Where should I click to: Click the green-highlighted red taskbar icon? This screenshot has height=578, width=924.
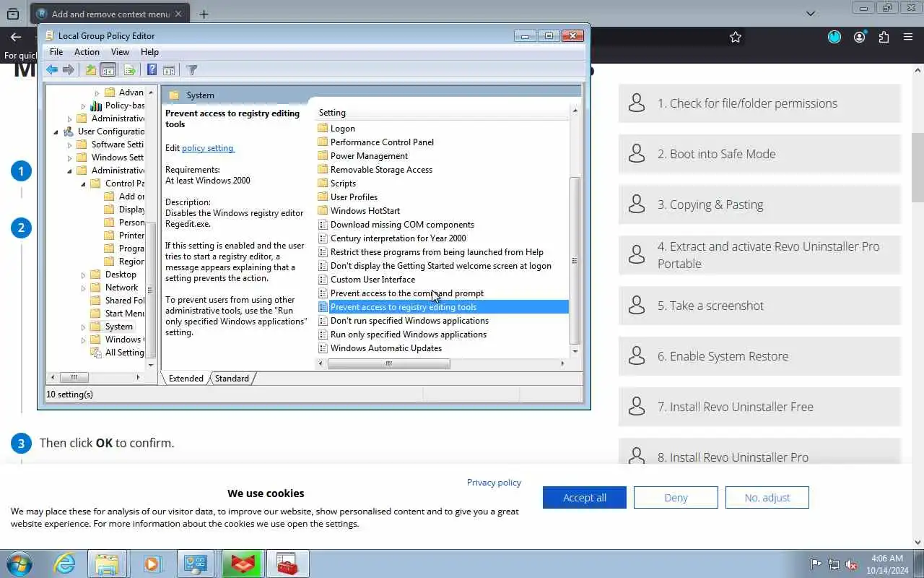click(x=242, y=564)
